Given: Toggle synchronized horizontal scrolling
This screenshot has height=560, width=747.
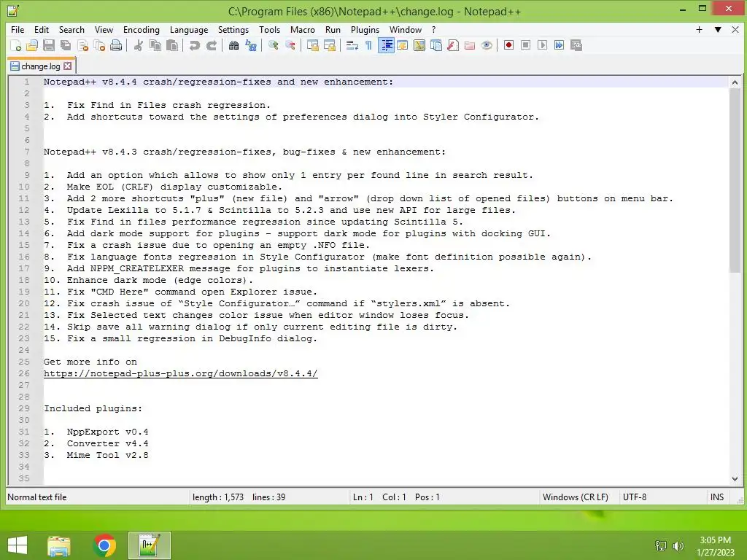Looking at the screenshot, I should pos(329,45).
